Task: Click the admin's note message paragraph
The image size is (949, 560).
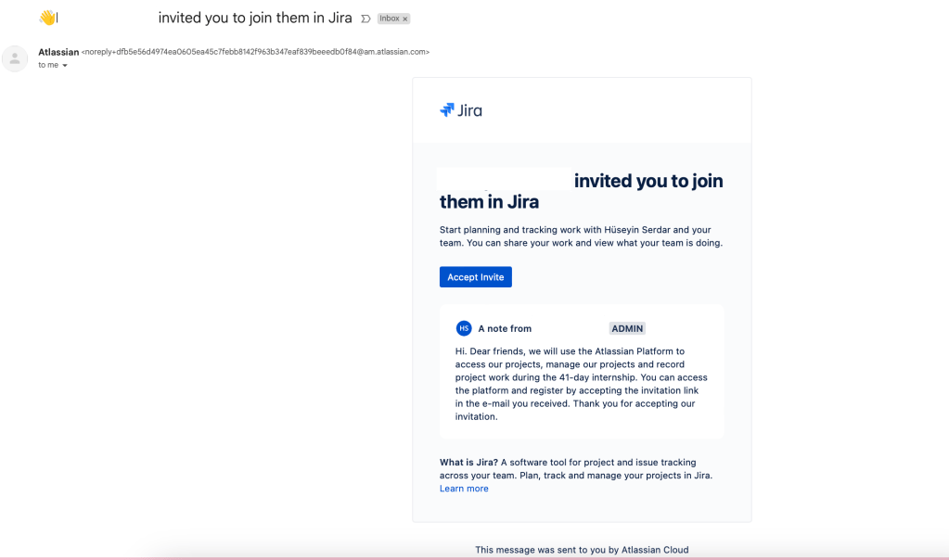Action: [582, 384]
